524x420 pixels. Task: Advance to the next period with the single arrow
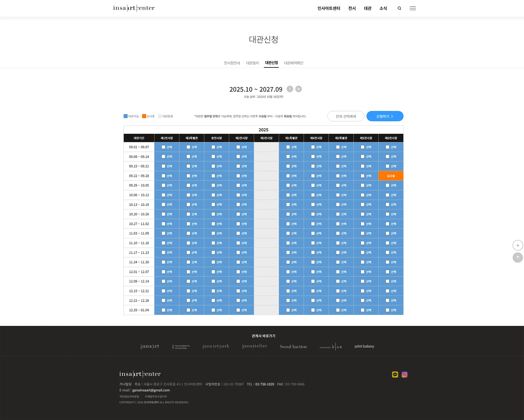290,89
